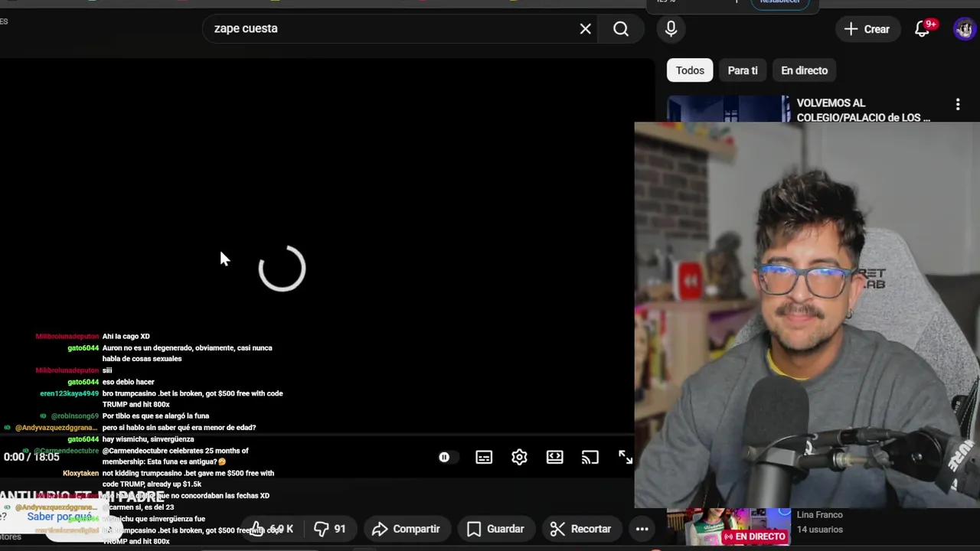
Task: Click chat username gato6044 beside Auron message
Action: tap(83, 348)
